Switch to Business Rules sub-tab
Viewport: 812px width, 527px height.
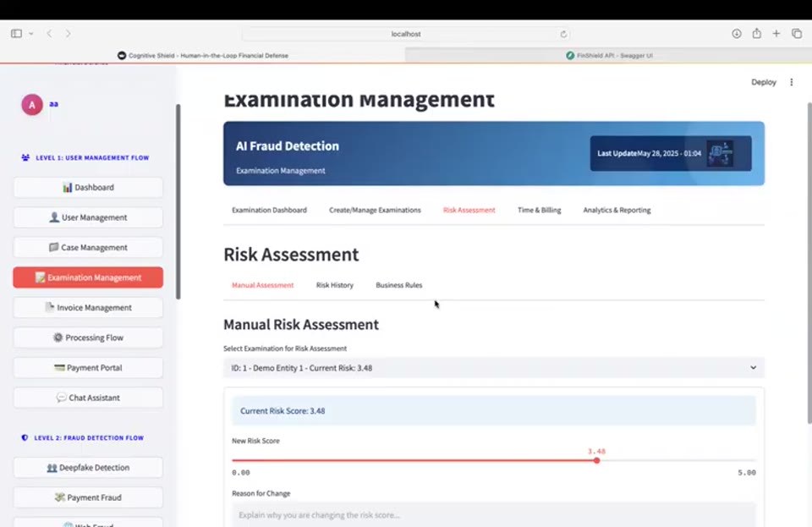point(398,285)
